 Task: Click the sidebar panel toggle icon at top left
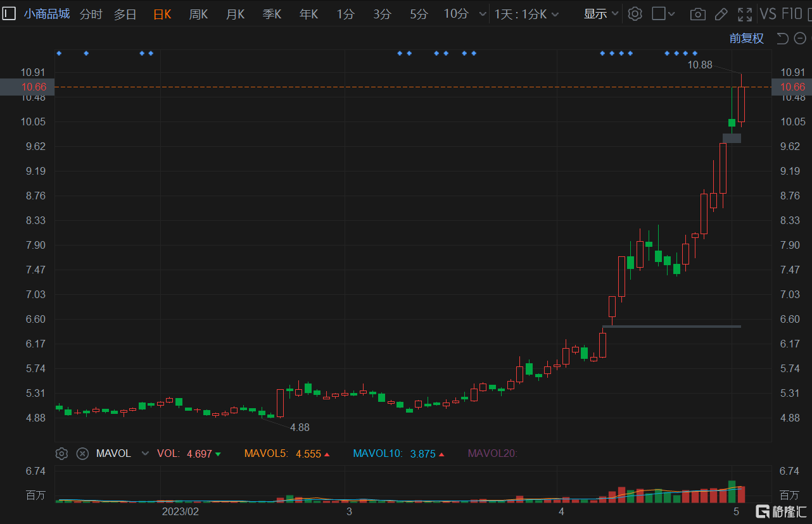pyautogui.click(x=10, y=13)
